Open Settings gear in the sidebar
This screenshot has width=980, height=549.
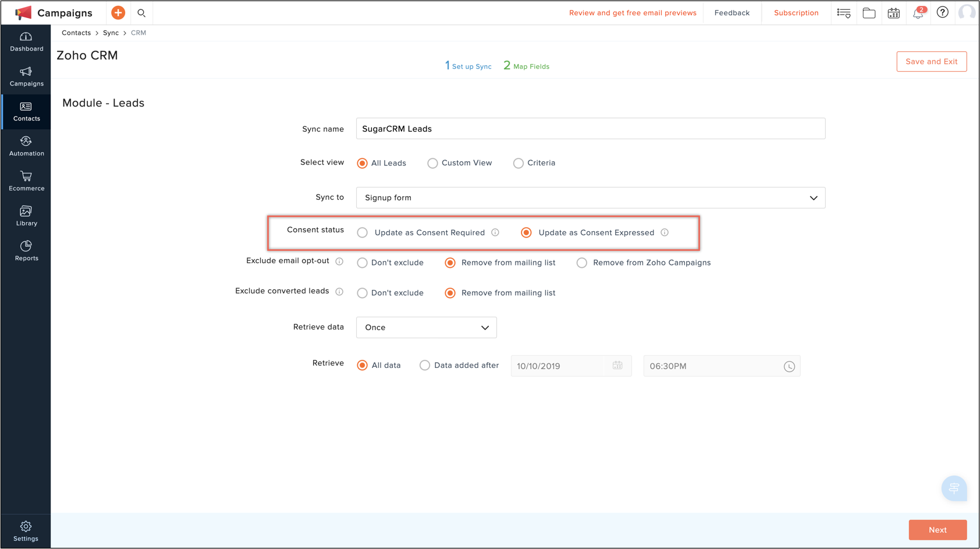26,532
